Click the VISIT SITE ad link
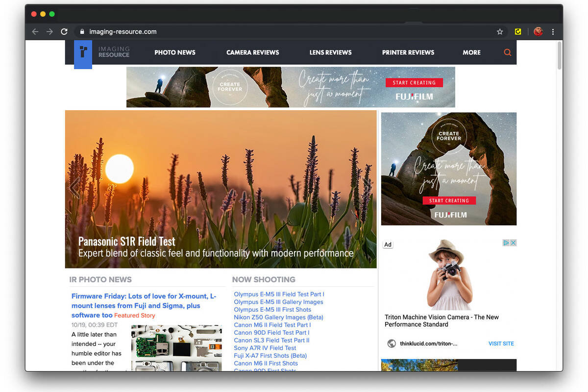Image resolution: width=588 pixels, height=392 pixels. click(x=501, y=343)
